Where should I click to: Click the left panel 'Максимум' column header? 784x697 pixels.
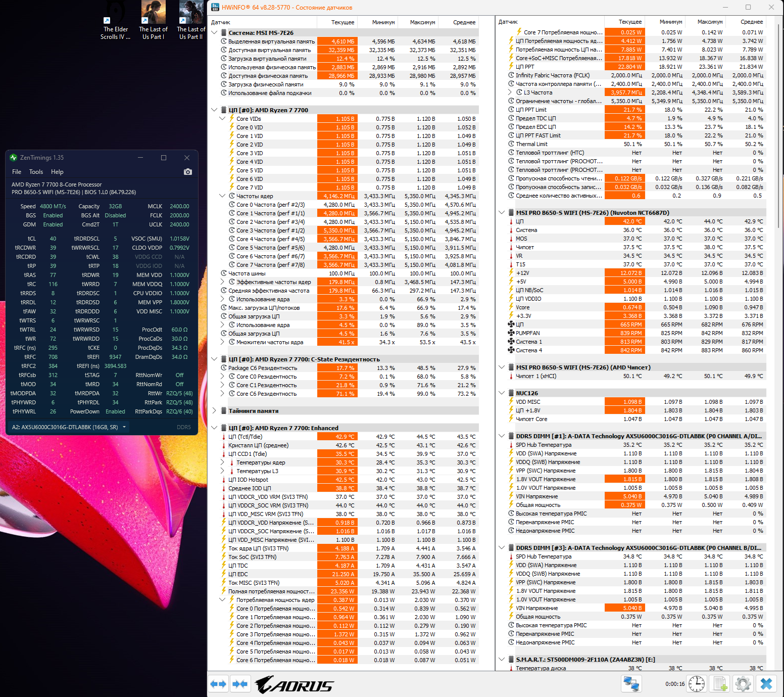click(x=418, y=22)
